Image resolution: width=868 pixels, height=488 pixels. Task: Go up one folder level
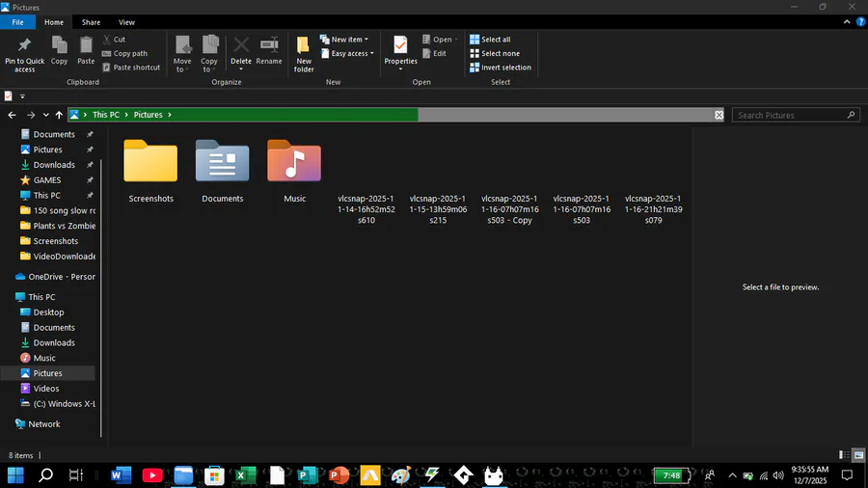click(59, 115)
